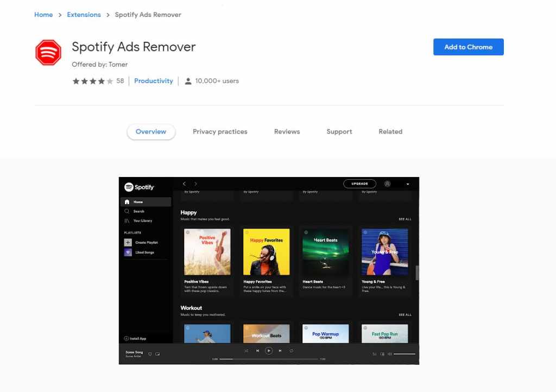Image resolution: width=556 pixels, height=392 pixels.
Task: Mute with the volume speaker icon
Action: [x=390, y=353]
